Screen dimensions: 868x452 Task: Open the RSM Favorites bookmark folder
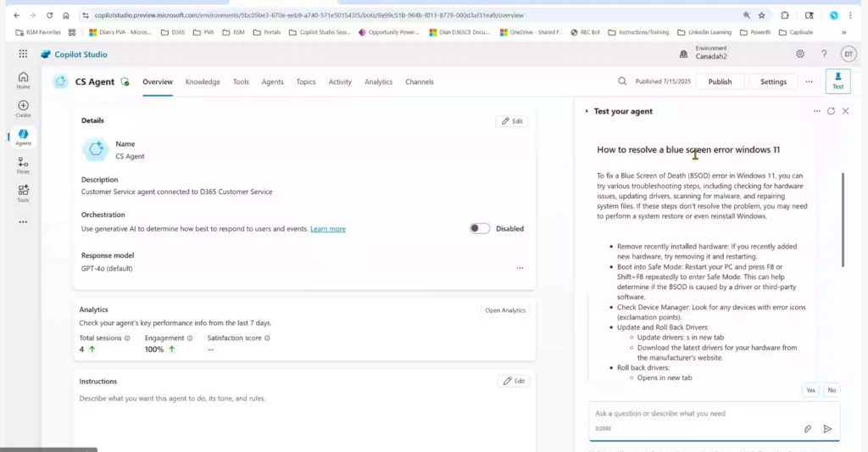pos(37,32)
